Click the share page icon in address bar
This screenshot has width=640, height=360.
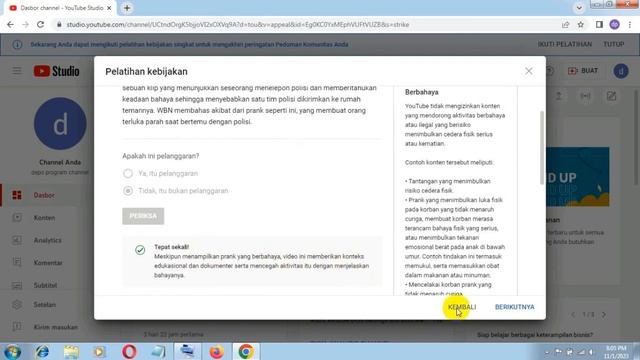coord(565,24)
